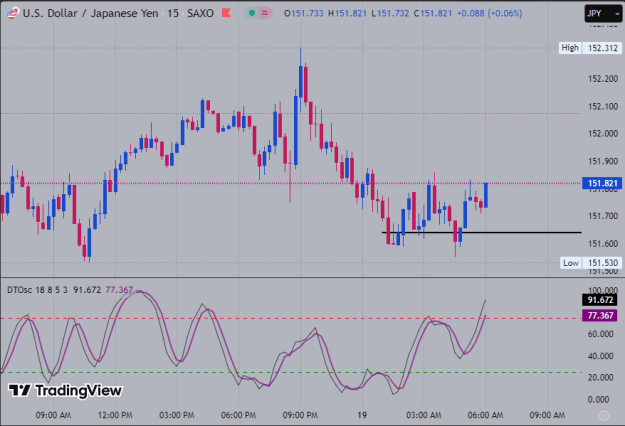Click the close price C151.821 value
This screenshot has height=426, width=625.
click(433, 13)
